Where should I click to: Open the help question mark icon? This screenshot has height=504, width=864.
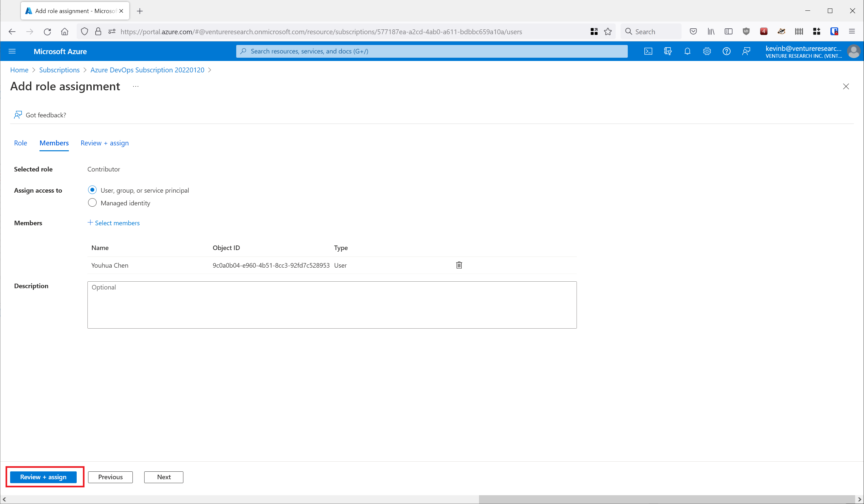[x=726, y=52]
